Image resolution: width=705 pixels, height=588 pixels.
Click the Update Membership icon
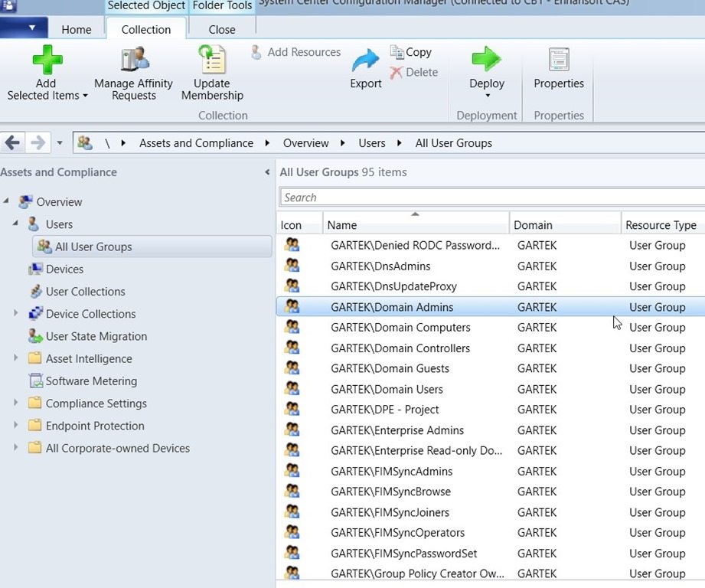212,60
